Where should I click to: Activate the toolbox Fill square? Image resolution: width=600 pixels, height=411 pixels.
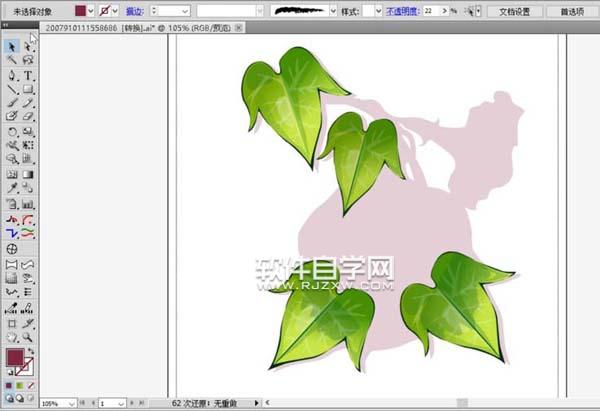15,357
